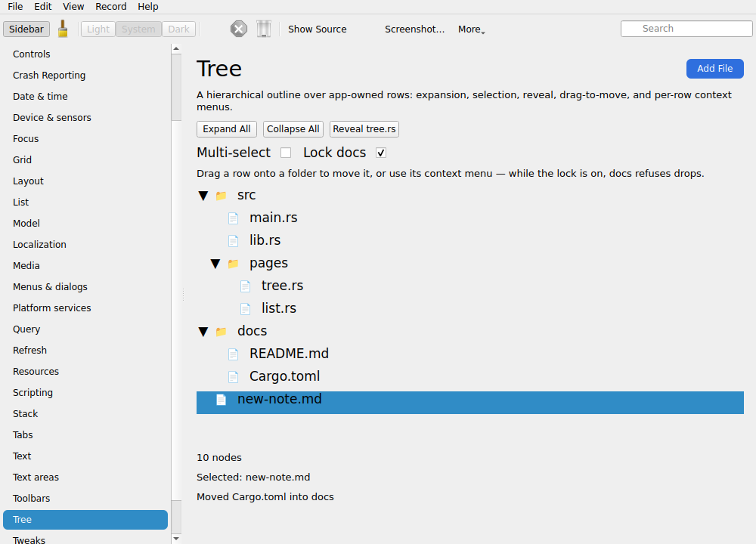Click into the Search field
The image size is (756, 544).
686,29
